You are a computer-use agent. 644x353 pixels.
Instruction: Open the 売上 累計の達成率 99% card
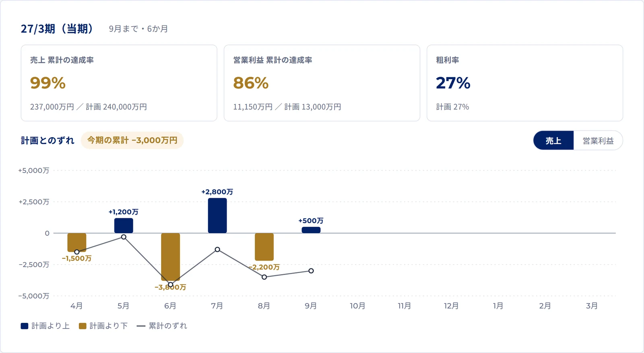119,83
